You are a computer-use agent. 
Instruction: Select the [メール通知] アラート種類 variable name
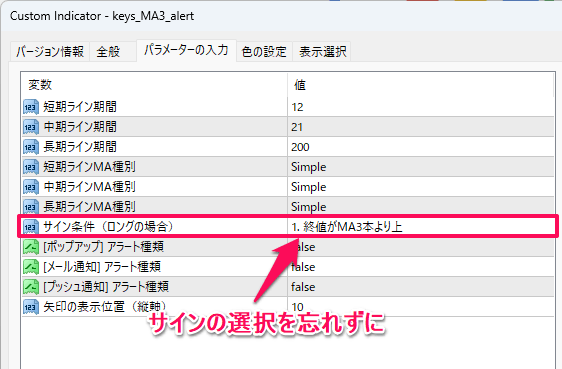click(x=102, y=267)
